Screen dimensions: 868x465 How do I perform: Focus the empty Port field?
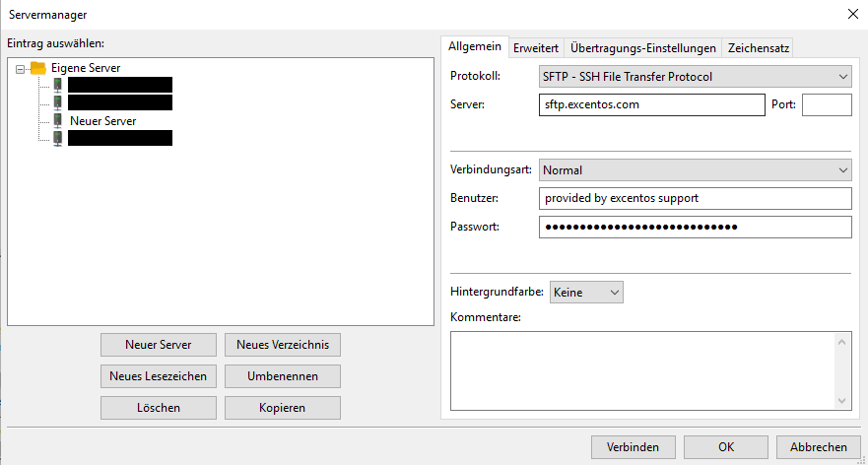click(827, 104)
